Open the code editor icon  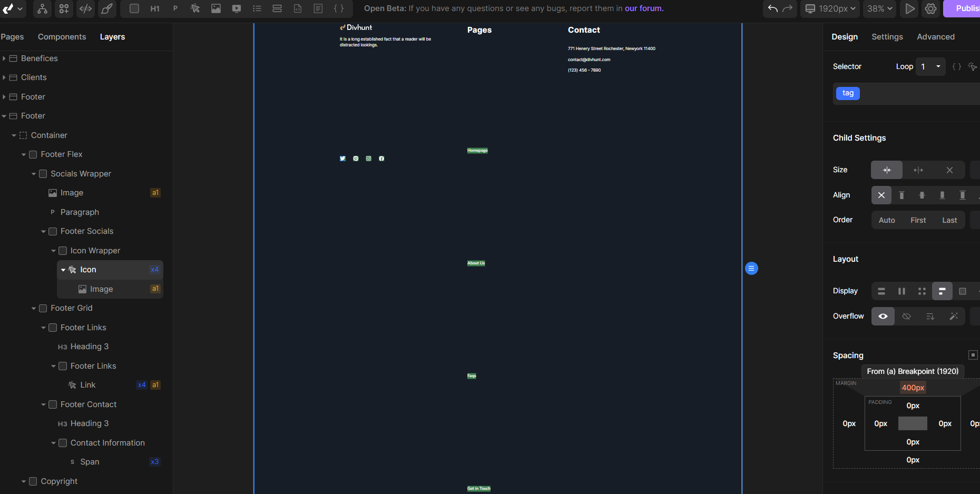click(85, 8)
